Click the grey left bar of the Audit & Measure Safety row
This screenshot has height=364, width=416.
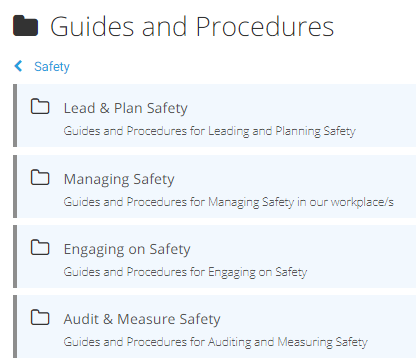15,326
